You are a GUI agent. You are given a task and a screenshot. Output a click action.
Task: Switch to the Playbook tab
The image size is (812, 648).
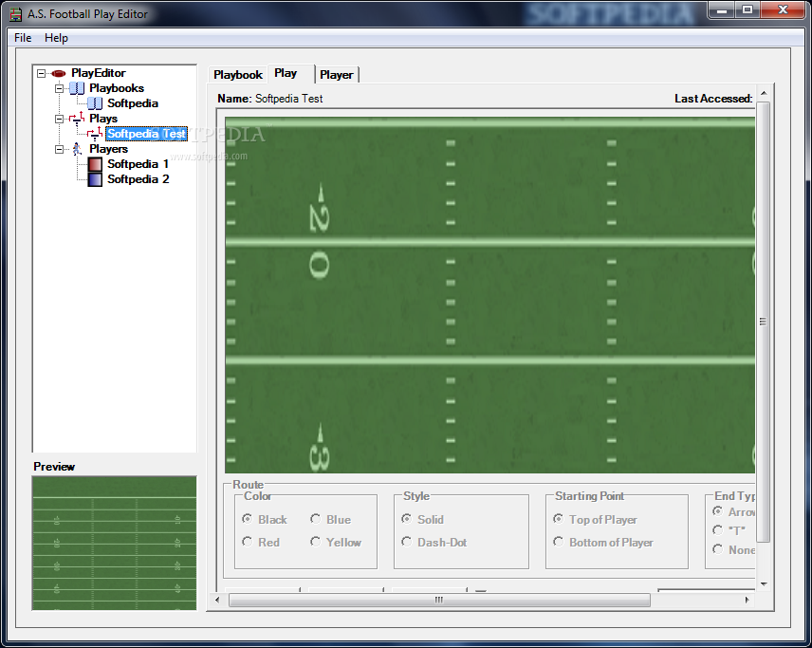(x=238, y=75)
